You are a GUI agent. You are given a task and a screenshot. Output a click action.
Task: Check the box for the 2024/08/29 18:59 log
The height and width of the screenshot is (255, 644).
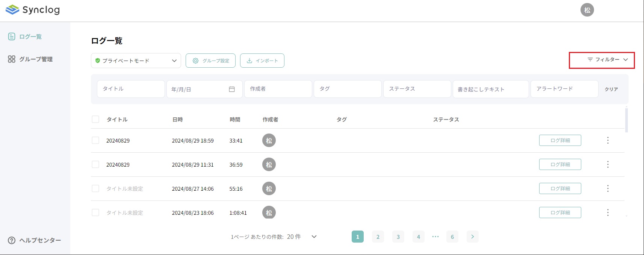pyautogui.click(x=95, y=140)
